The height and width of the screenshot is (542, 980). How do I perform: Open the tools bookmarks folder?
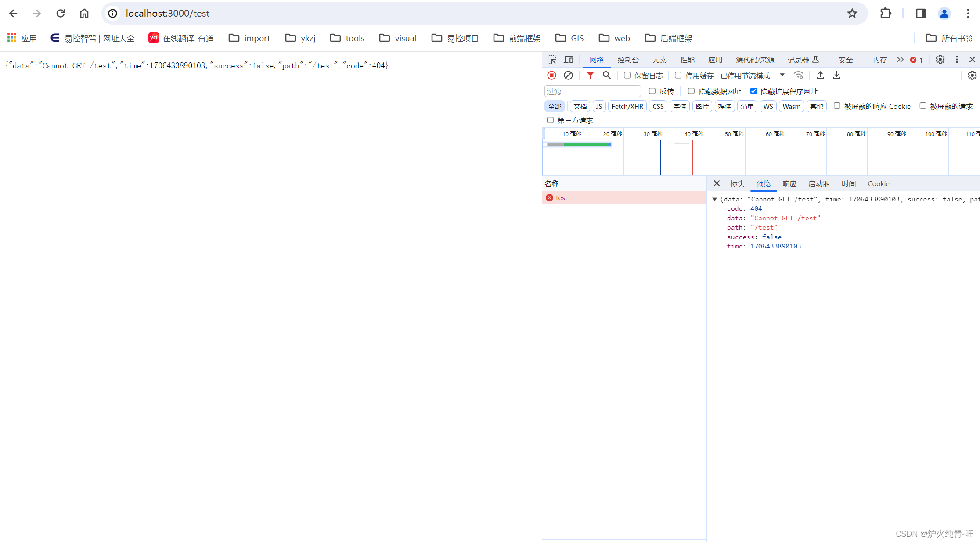click(347, 38)
